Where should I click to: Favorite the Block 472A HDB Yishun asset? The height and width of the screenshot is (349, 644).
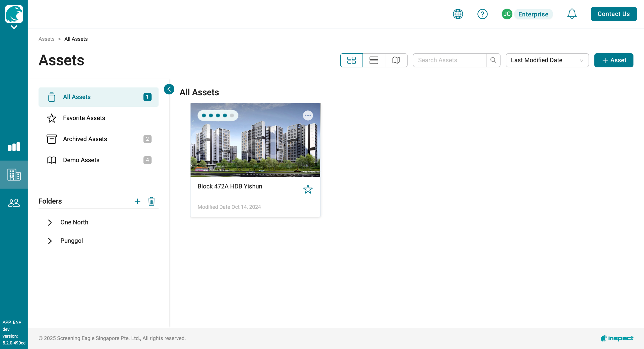coord(308,189)
